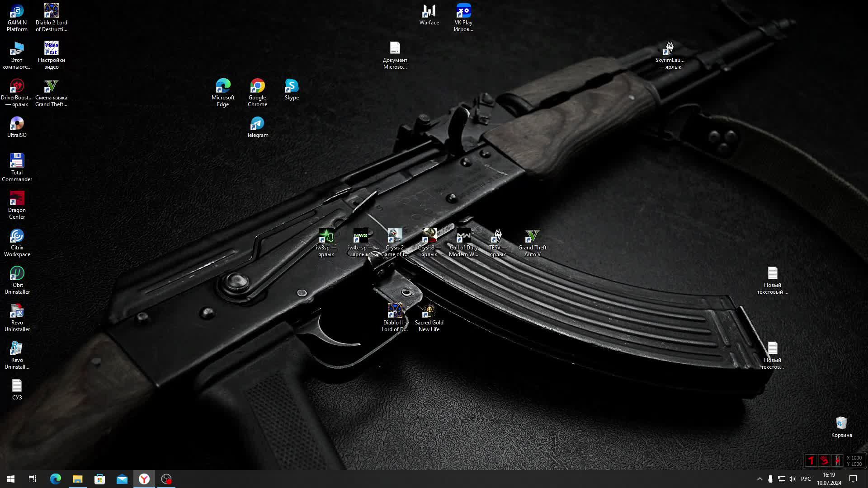Click the TESV shortcut icon
This screenshot has height=488, width=868.
click(x=498, y=243)
